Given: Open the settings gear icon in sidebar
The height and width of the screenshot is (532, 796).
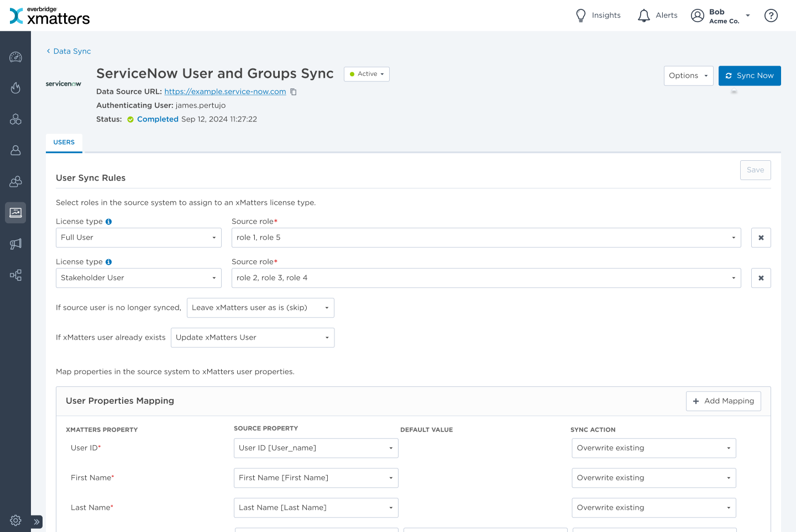Looking at the screenshot, I should (x=15, y=520).
